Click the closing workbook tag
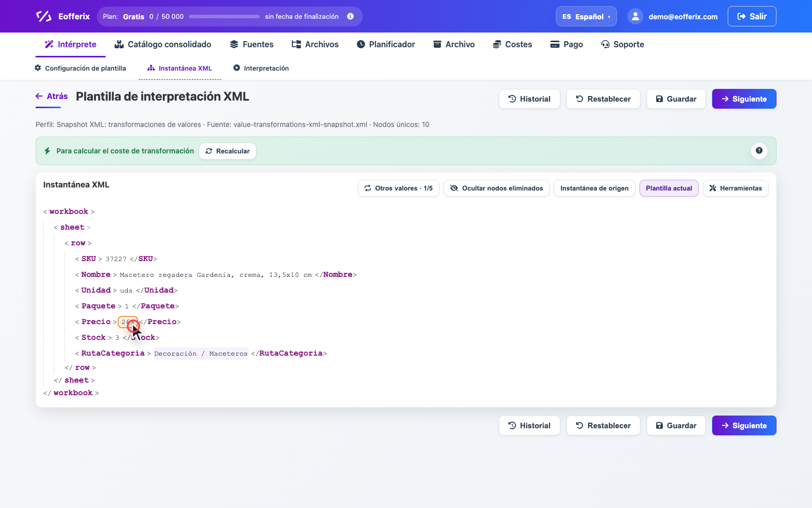The height and width of the screenshot is (508, 812). pyautogui.click(x=71, y=393)
